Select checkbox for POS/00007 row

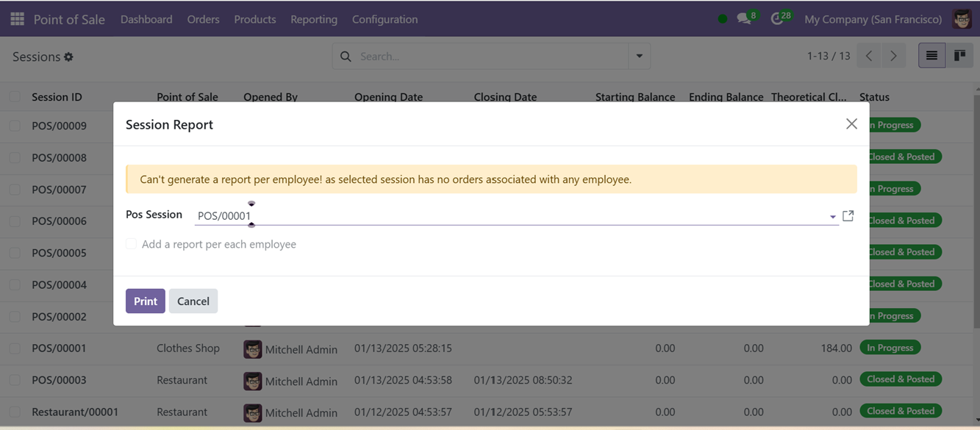tap(15, 189)
